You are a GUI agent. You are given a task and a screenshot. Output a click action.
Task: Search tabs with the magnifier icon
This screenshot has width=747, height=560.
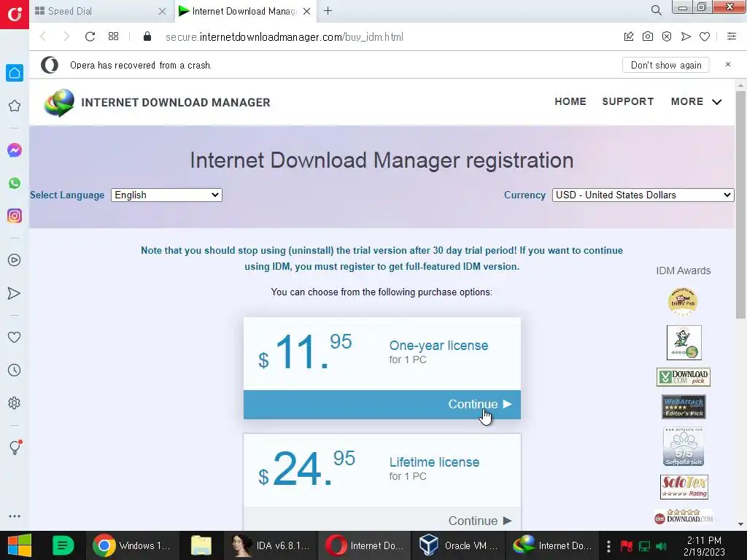coord(656,10)
